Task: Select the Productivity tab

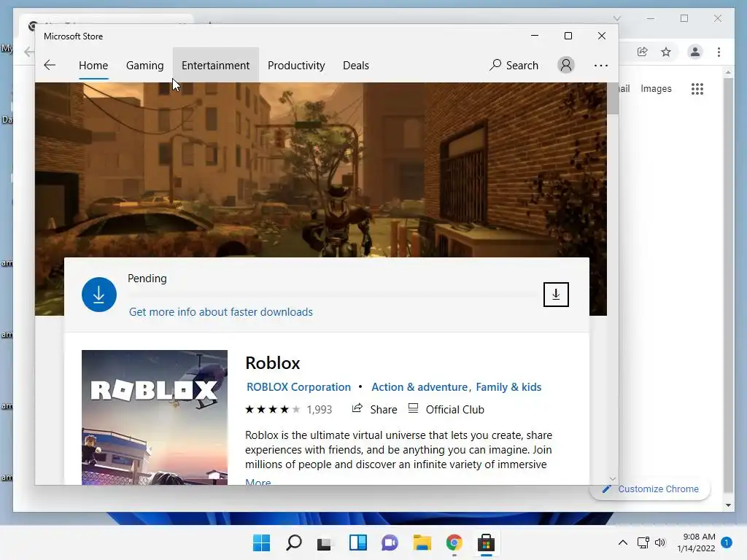Action: coord(296,65)
